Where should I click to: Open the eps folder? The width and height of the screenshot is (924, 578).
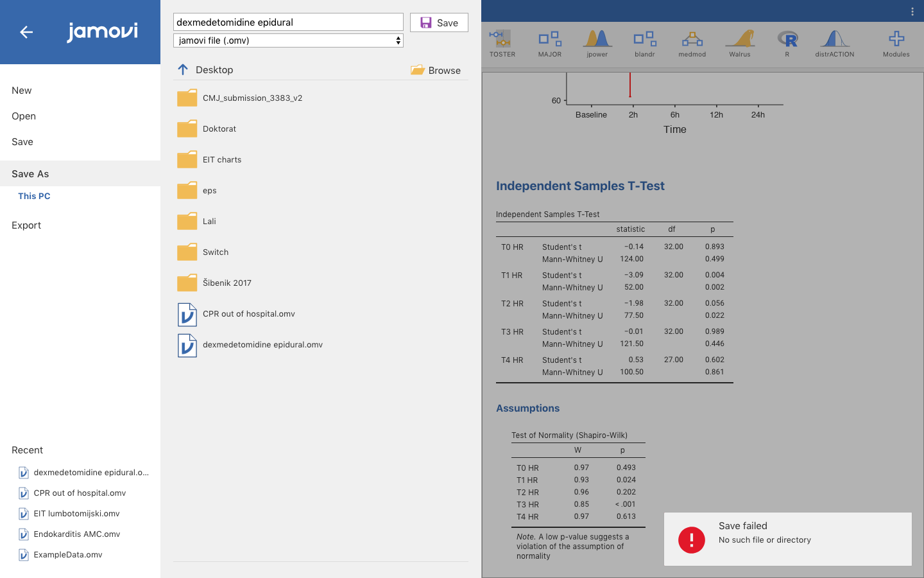coord(321,191)
